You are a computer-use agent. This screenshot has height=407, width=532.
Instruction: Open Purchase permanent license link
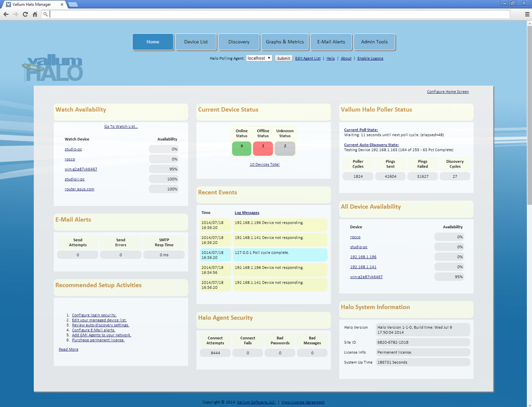[x=98, y=340]
